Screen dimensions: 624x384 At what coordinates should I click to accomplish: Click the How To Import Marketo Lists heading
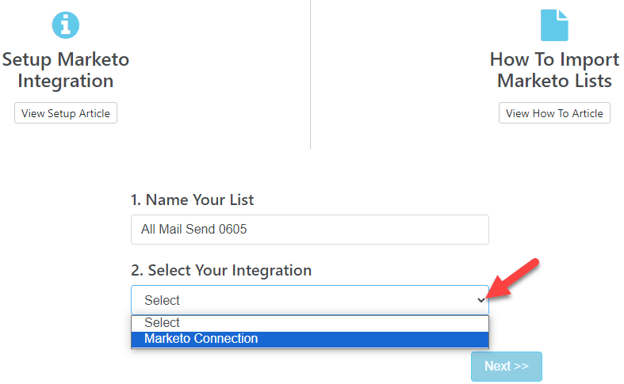(x=554, y=70)
